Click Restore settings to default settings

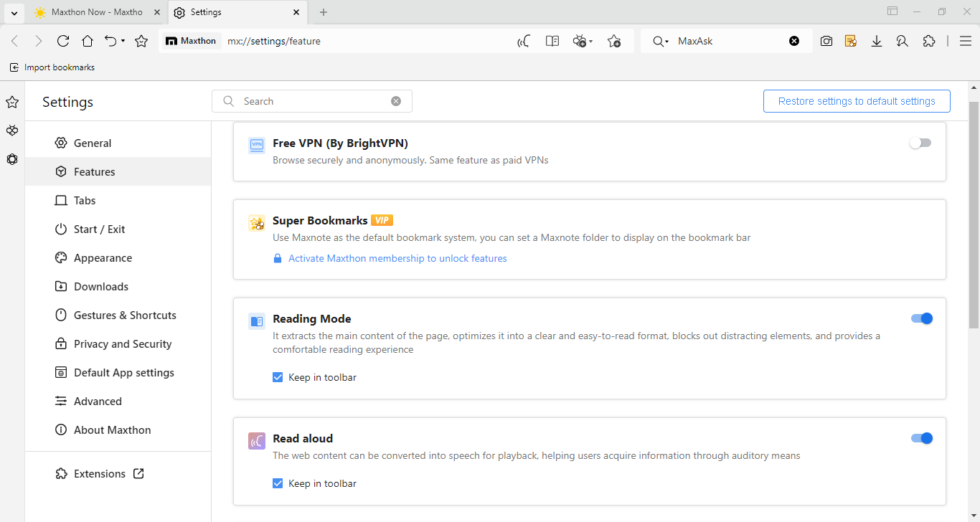pyautogui.click(x=857, y=101)
